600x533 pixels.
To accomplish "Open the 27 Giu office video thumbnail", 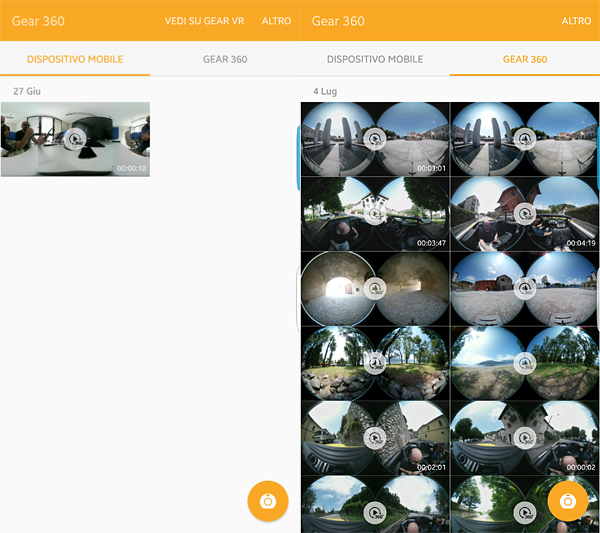I will [75, 139].
